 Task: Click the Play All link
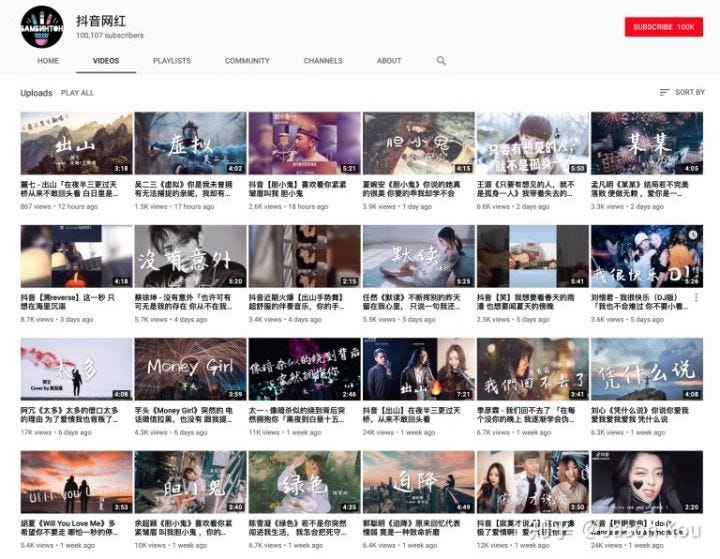pyautogui.click(x=77, y=93)
